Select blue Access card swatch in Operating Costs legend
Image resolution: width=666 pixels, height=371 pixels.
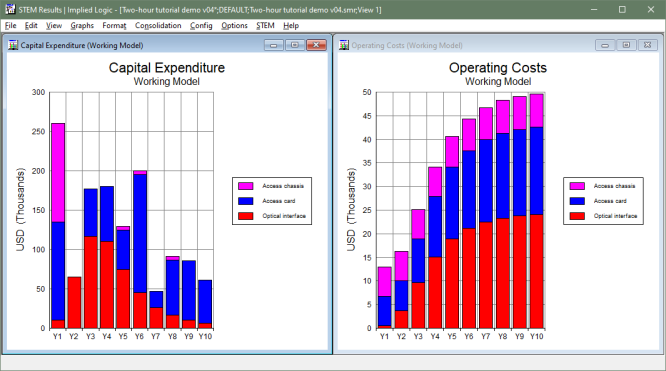[x=577, y=201]
